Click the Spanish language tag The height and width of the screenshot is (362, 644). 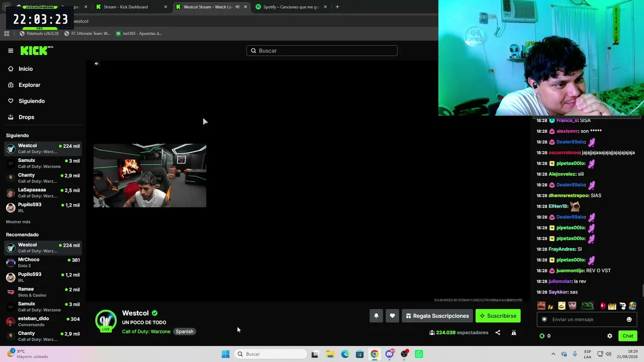point(185,332)
